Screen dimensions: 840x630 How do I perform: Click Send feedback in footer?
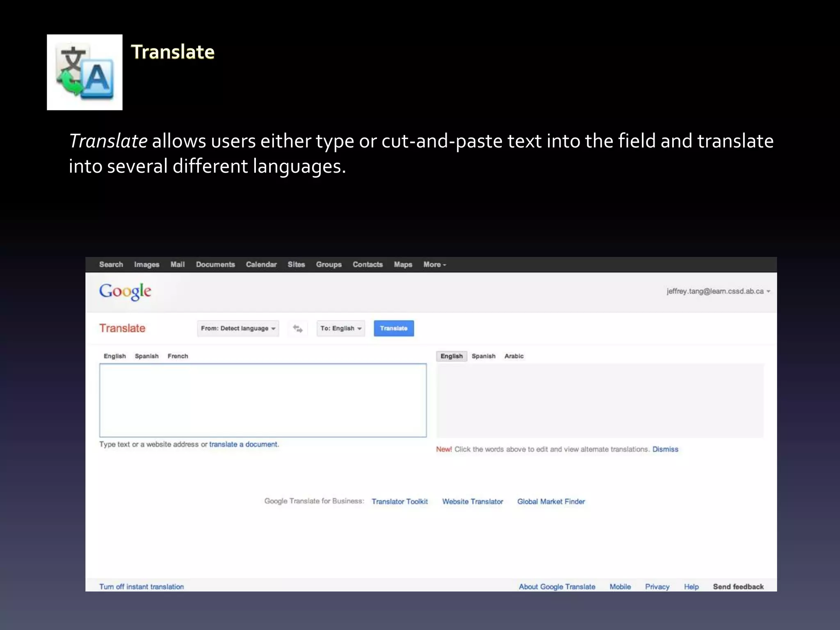click(738, 587)
